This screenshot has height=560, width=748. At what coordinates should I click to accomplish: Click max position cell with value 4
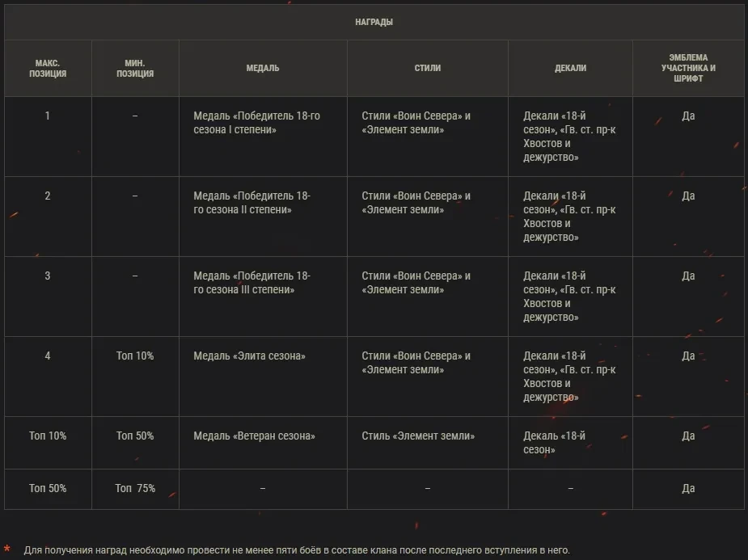coord(47,356)
